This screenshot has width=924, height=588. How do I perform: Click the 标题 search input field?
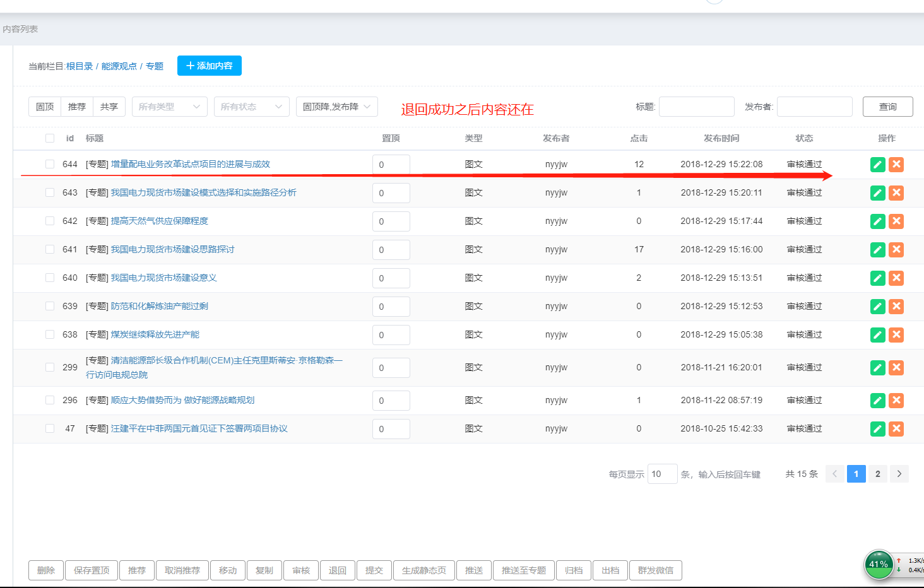(696, 107)
